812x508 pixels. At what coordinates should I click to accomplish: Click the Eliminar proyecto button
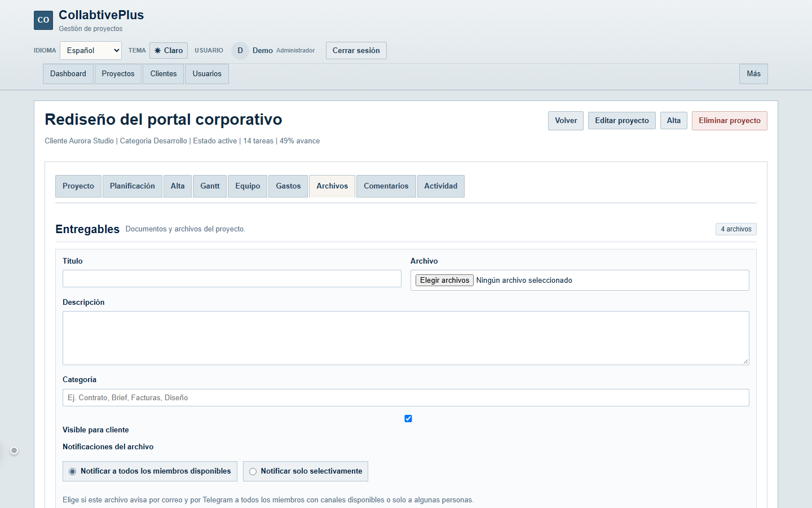point(730,121)
